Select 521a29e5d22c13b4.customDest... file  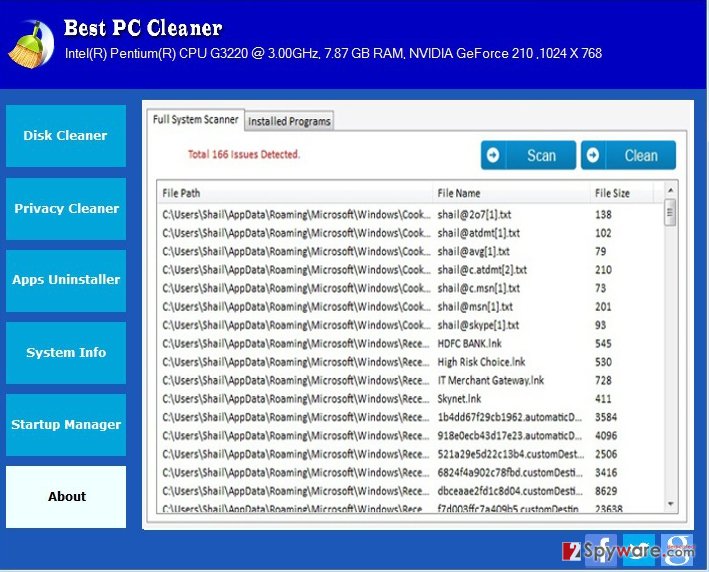tap(411, 454)
